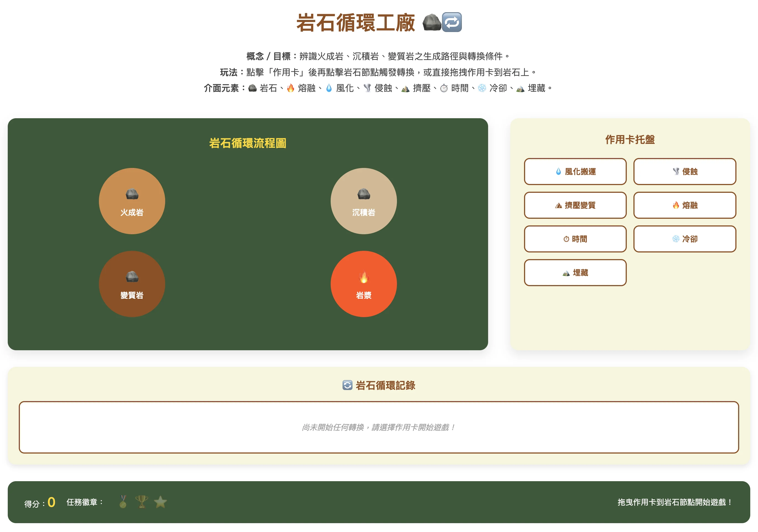758x532 pixels.
Task: Click the 沉積岩 rock node
Action: click(x=364, y=201)
